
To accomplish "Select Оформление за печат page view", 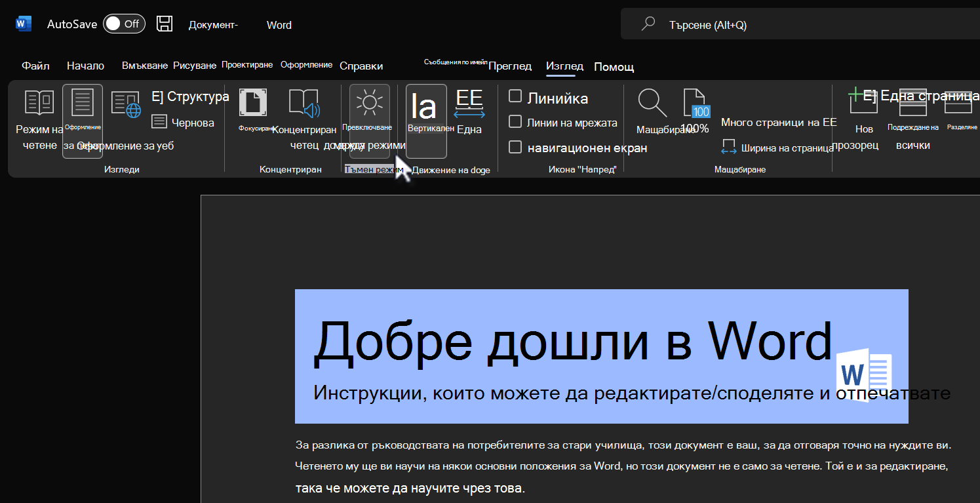I will tap(83, 121).
